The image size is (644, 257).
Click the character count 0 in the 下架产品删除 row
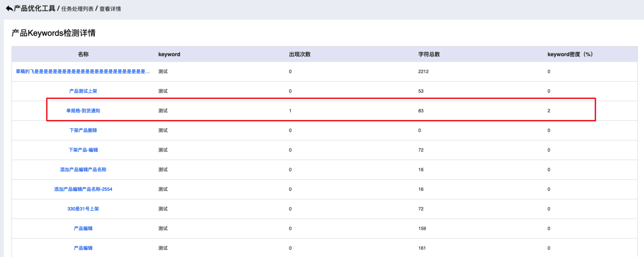click(420, 130)
